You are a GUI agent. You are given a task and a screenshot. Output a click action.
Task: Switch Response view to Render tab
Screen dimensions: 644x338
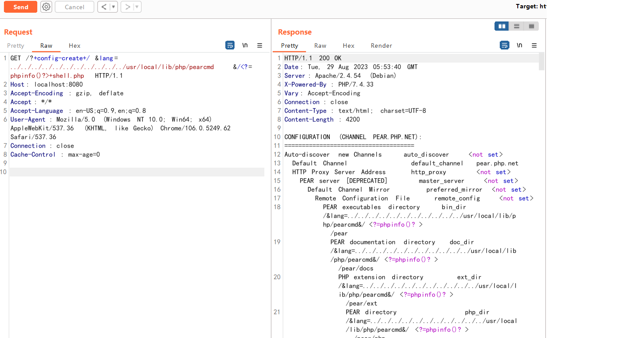381,46
